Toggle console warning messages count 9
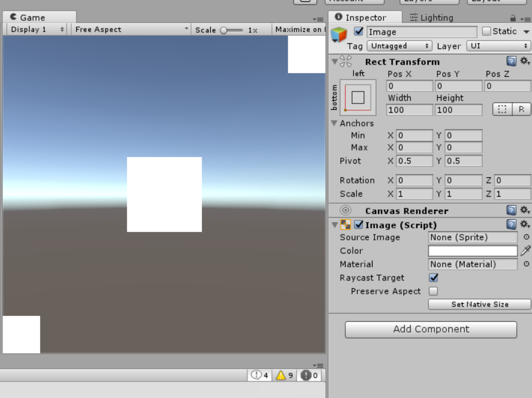 (285, 375)
